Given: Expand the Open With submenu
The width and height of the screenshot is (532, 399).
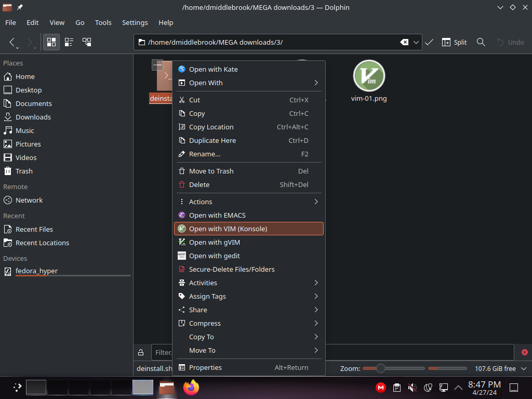Looking at the screenshot, I should (x=249, y=83).
